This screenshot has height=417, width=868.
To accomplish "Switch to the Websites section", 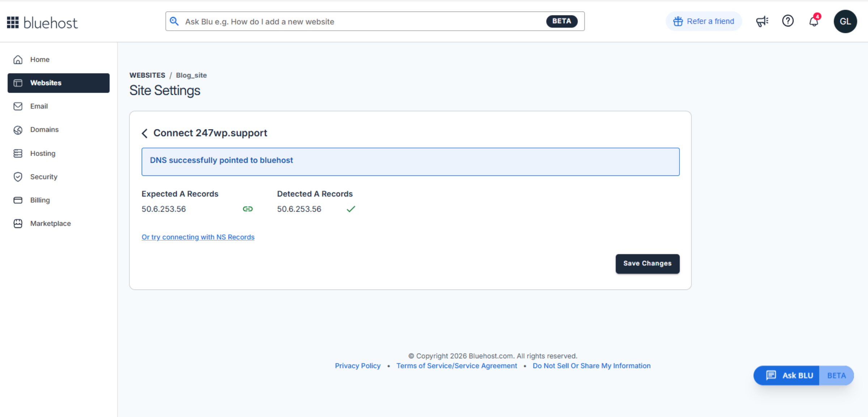I will point(46,83).
